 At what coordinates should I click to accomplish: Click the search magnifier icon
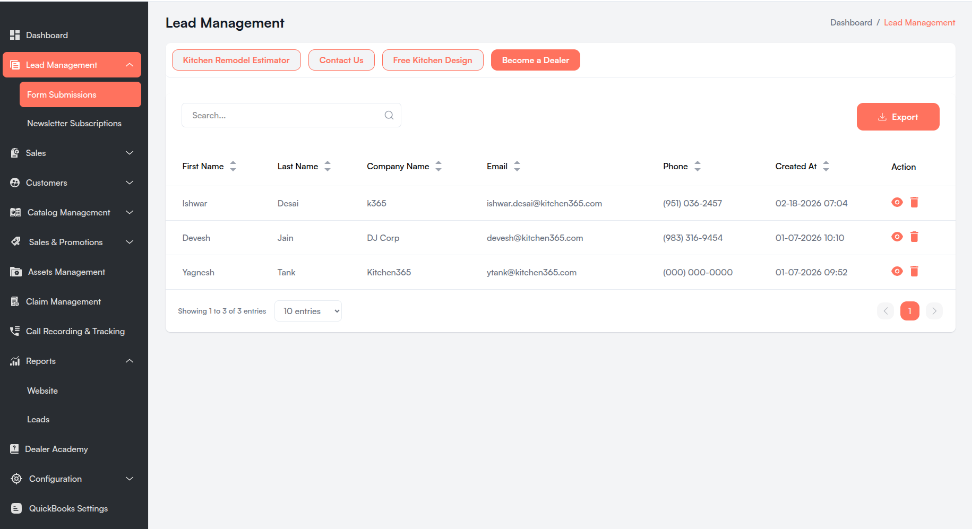coord(389,115)
